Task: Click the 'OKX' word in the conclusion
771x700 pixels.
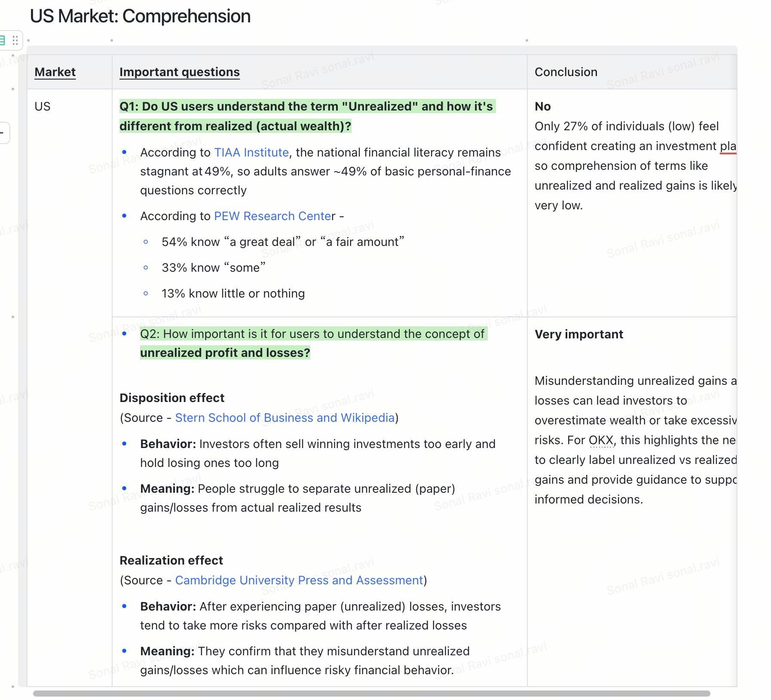Action: tap(601, 440)
